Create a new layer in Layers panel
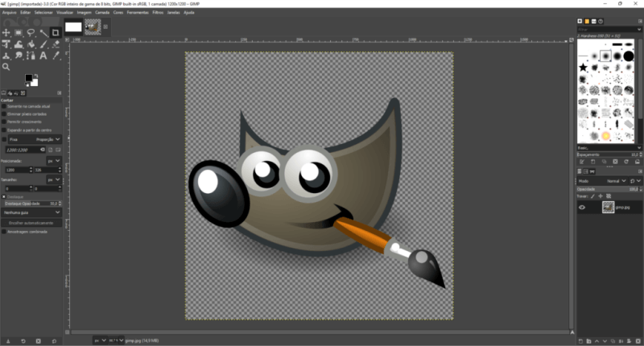This screenshot has height=346, width=644. point(580,341)
